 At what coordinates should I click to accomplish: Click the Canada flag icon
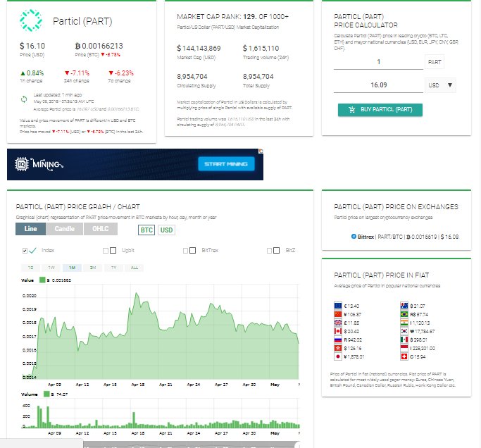(338, 331)
